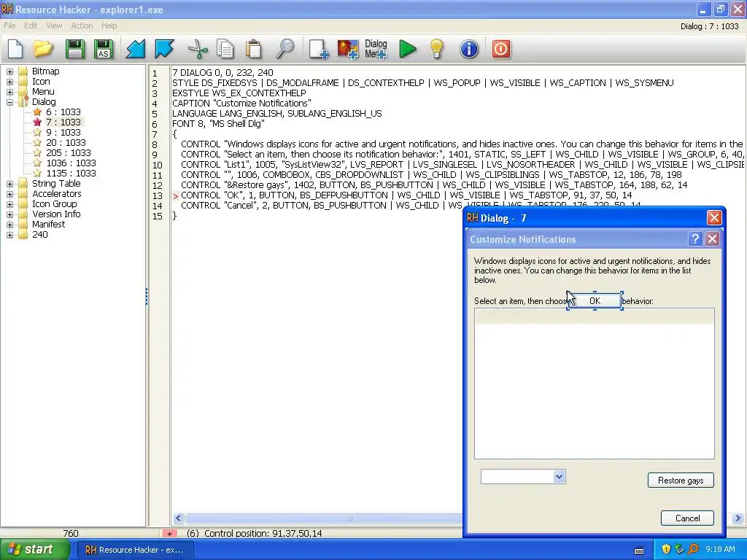Screen dimensions: 747x560
Task: Click the "FONT 8, MS Shell Dlg" script line
Action: [x=218, y=124]
